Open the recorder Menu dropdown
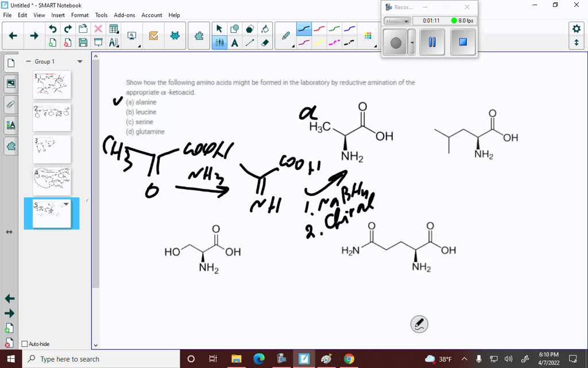The height and width of the screenshot is (368, 588). click(398, 21)
